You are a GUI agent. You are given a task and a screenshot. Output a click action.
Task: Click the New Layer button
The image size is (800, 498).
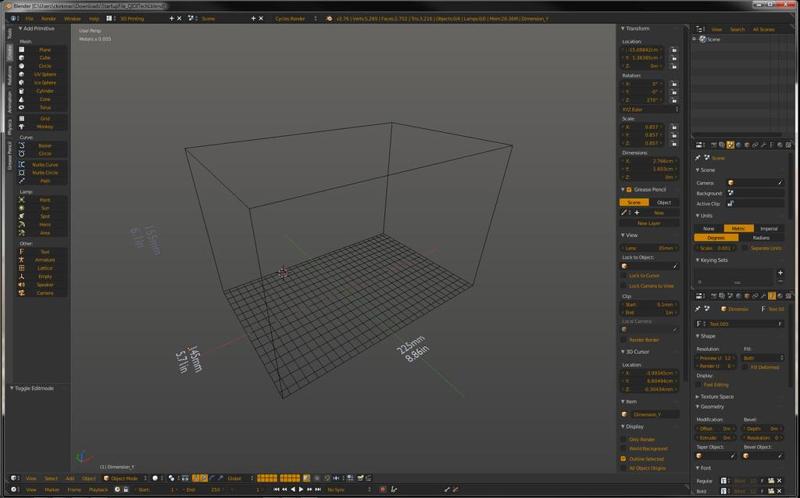click(x=649, y=223)
